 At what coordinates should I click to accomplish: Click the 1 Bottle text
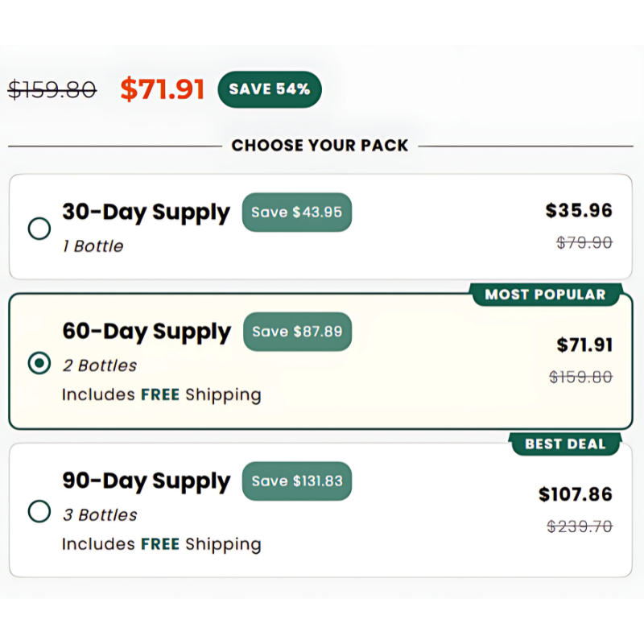pyautogui.click(x=93, y=246)
